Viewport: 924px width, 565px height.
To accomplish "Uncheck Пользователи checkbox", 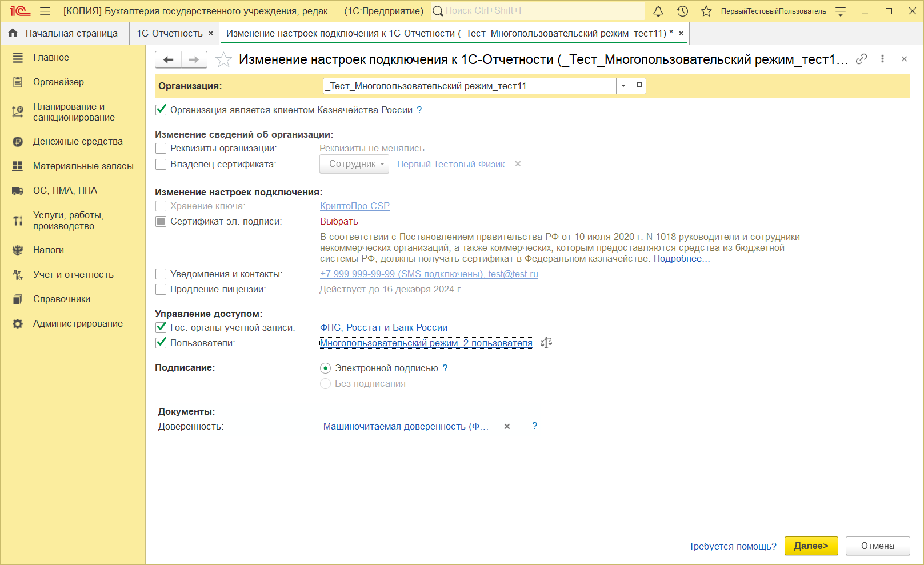I will pyautogui.click(x=161, y=343).
